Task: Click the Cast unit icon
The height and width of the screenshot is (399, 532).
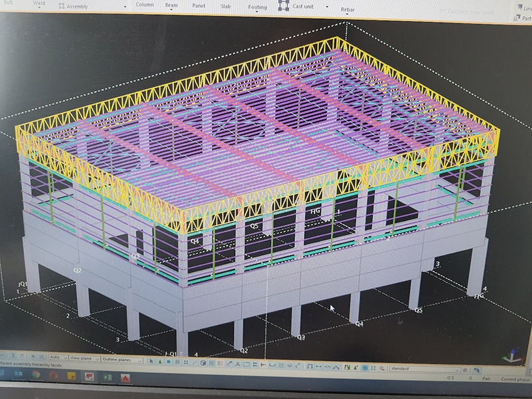Action: tap(283, 5)
